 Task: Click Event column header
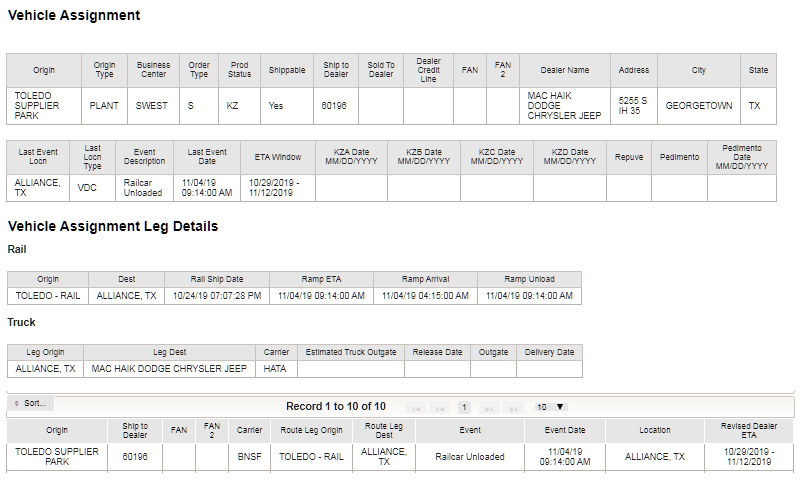tap(470, 431)
